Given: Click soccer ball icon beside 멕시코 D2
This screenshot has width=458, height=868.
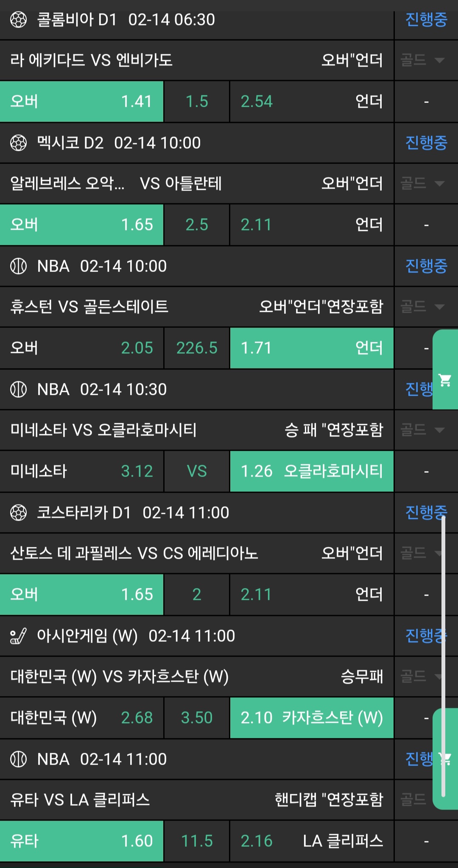Looking at the screenshot, I should tap(18, 143).
